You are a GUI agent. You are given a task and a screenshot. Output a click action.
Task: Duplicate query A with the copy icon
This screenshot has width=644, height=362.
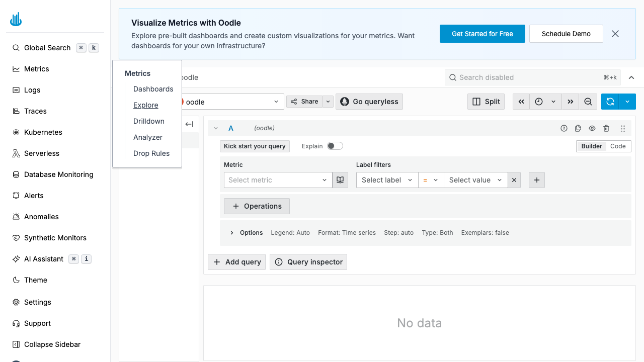coord(578,128)
